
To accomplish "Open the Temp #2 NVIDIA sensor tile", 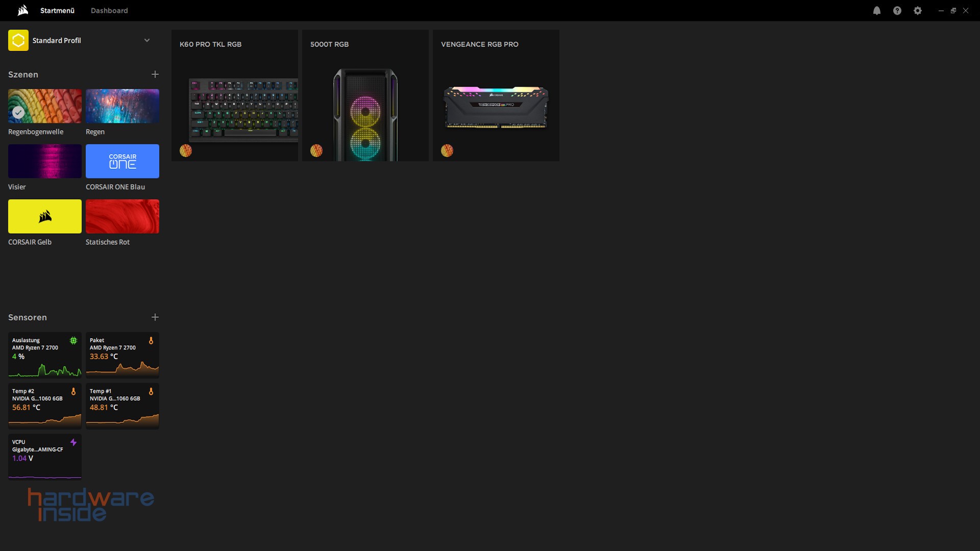I will 45,406.
